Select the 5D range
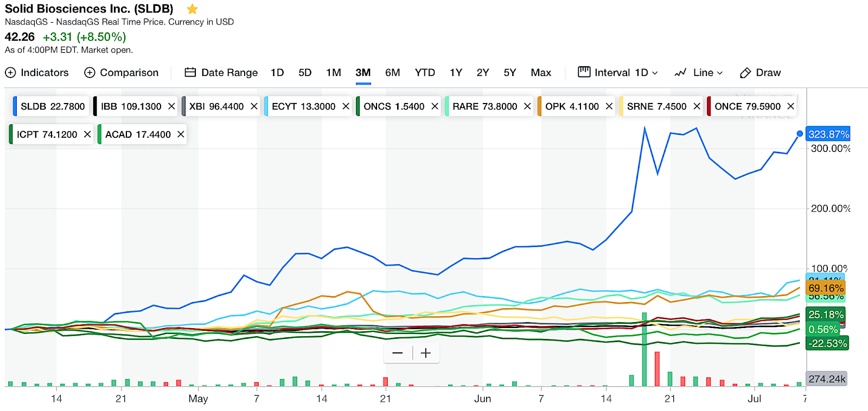This screenshot has height=411, width=868. coord(305,73)
